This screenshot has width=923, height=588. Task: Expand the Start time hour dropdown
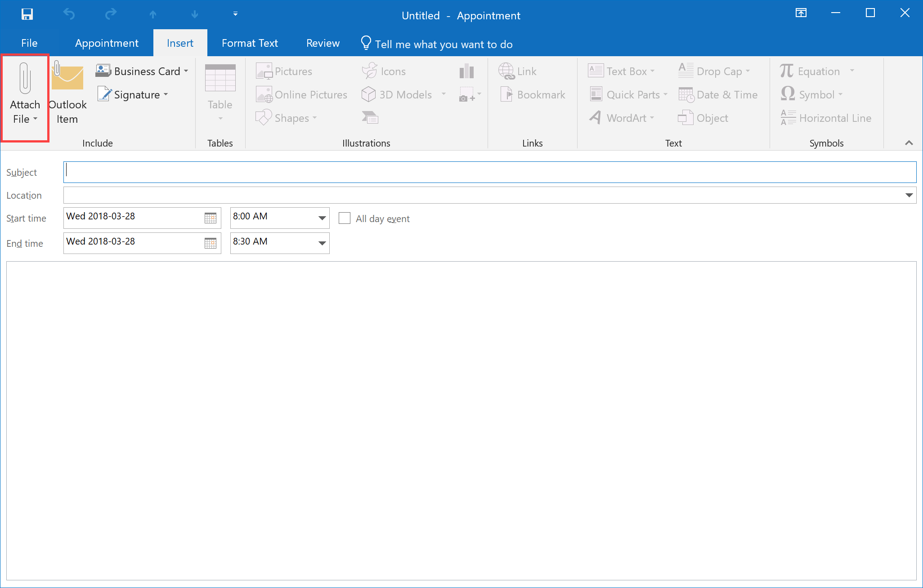322,218
